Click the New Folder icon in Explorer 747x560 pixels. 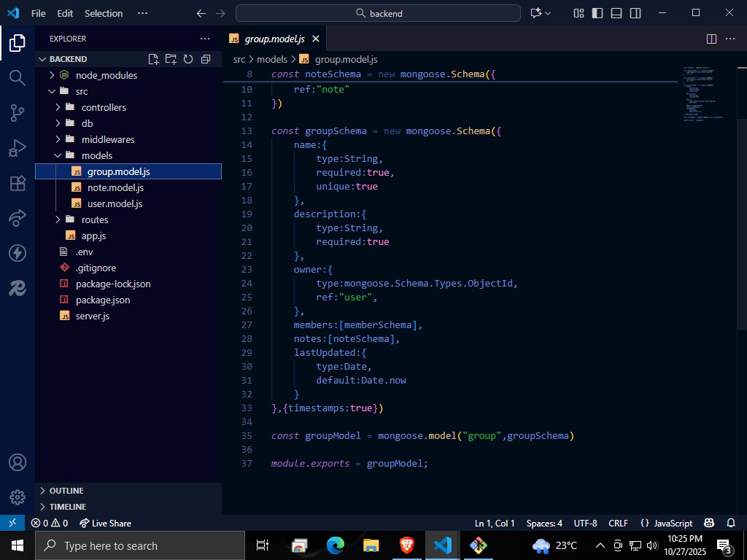170,59
